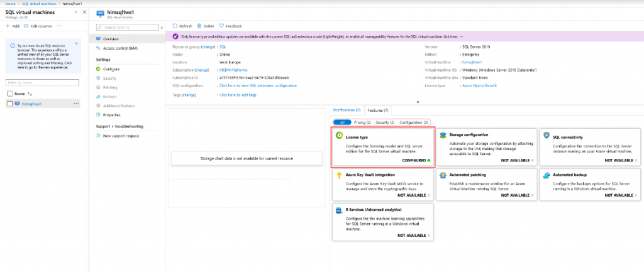644x272 pixels.
Task: Open the himsql1we1 row ellipsis menu
Action: click(x=76, y=104)
